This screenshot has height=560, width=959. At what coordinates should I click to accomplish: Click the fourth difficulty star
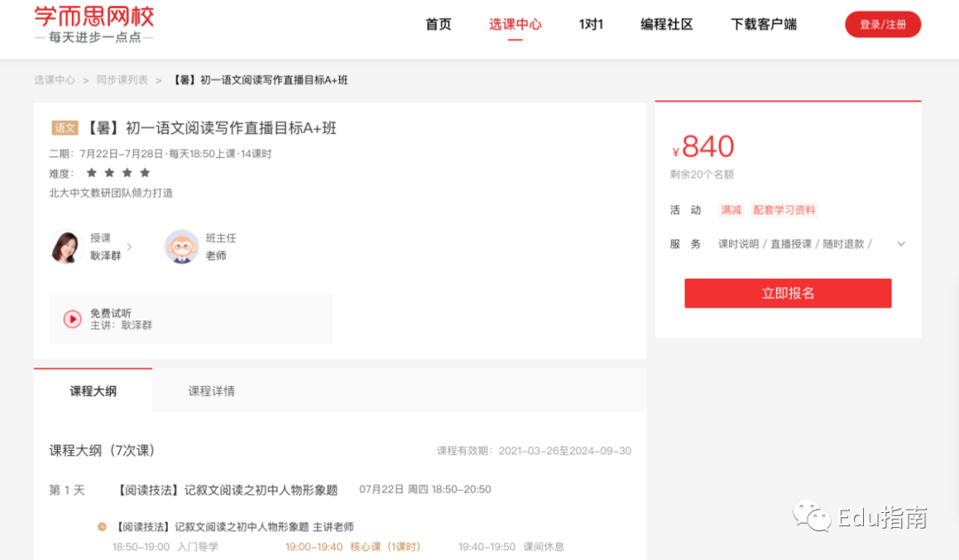(145, 173)
